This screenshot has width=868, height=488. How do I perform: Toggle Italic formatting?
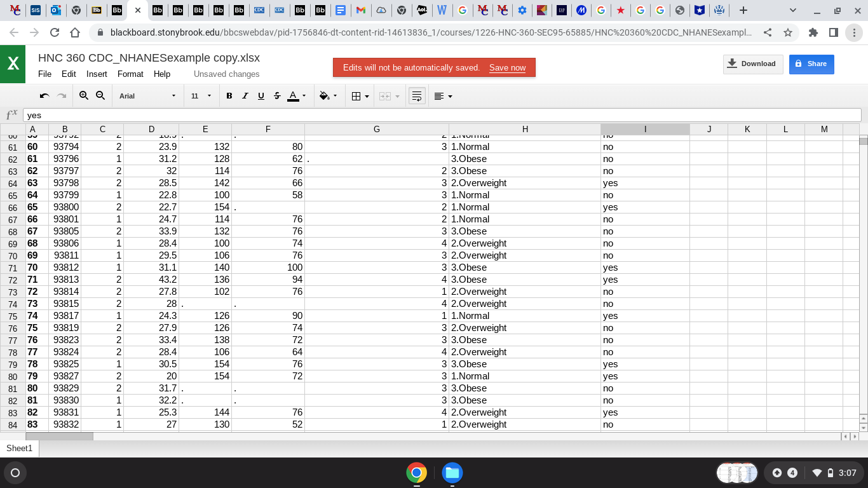point(245,95)
